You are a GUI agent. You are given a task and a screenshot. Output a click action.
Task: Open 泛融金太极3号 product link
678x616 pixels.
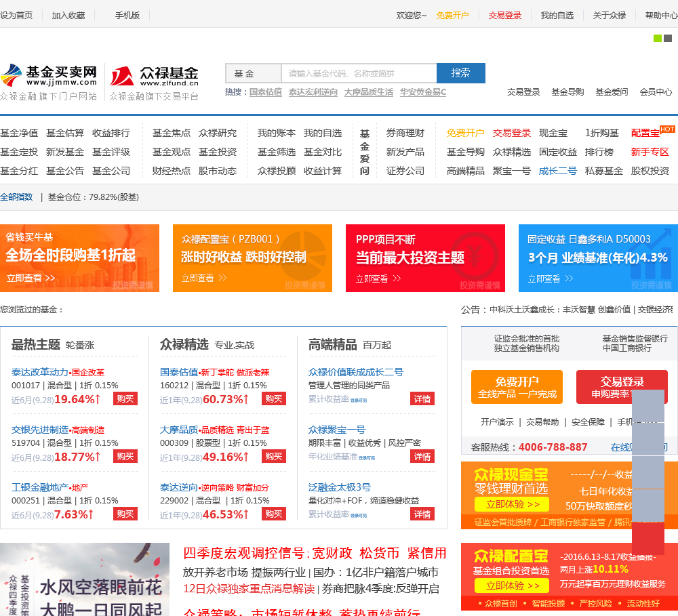(340, 487)
